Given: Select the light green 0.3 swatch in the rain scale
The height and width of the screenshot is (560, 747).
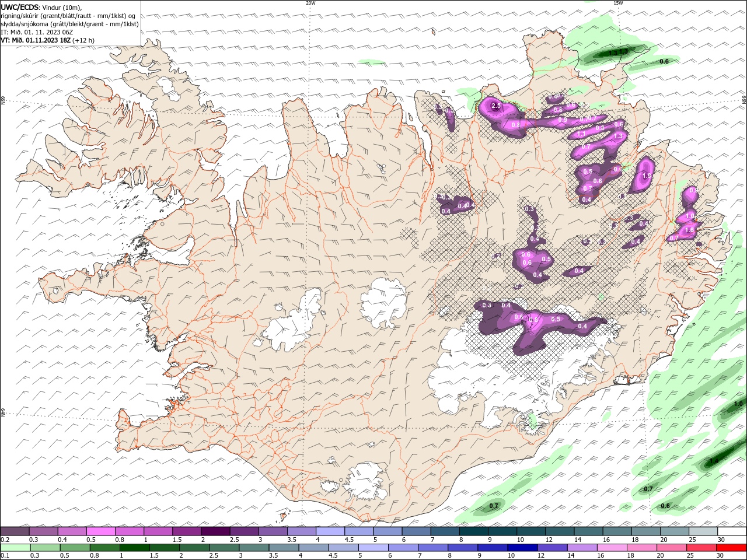Looking at the screenshot, I should 45,548.
